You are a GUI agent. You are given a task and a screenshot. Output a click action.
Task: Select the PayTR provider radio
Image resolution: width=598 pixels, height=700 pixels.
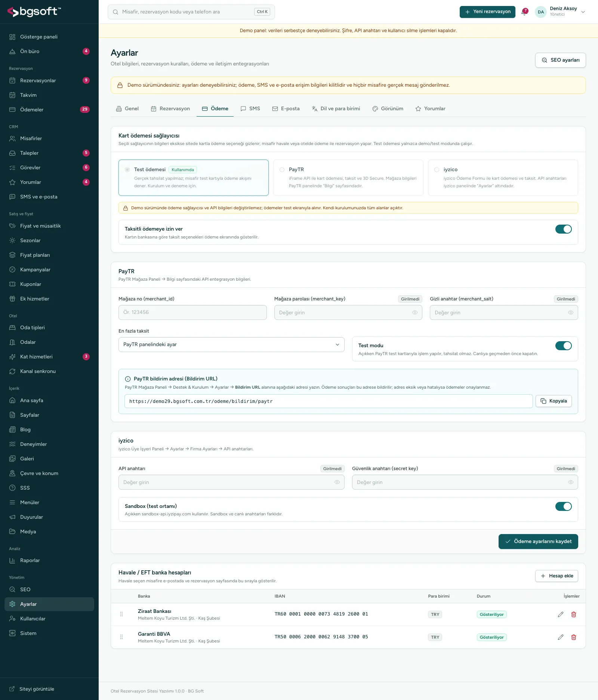click(x=282, y=170)
